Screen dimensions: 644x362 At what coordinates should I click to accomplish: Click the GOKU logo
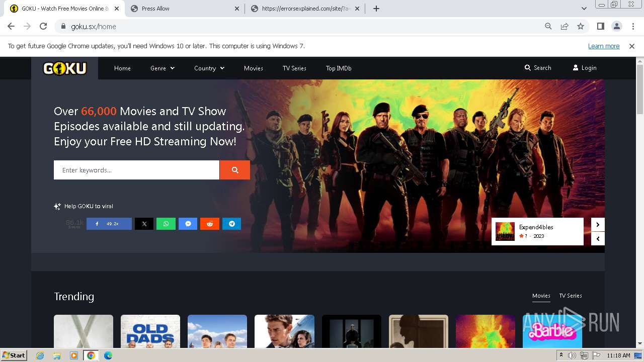pyautogui.click(x=65, y=68)
